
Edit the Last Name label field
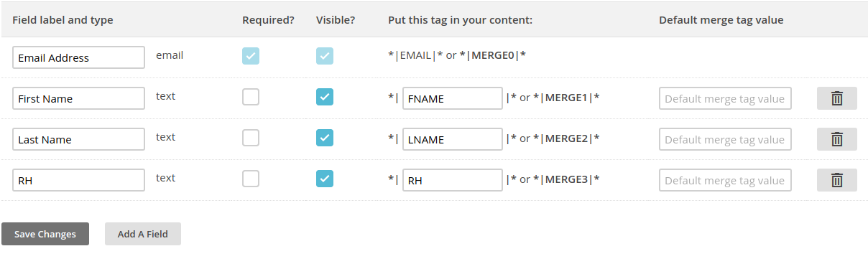pos(79,139)
